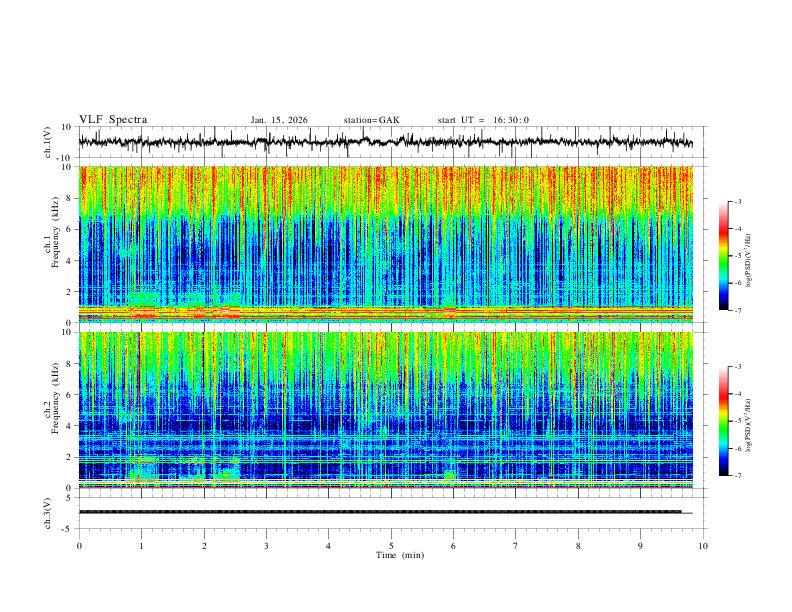Click the "-7" tick on the ch.2 color bar
The width and height of the screenshot is (792, 612).
coord(737,475)
